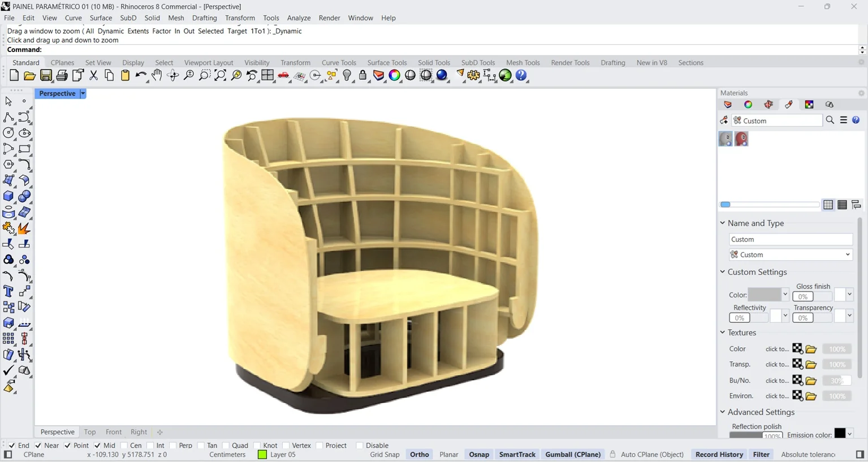Click the blue sphere Render icon
The width and height of the screenshot is (868, 462).
pyautogui.click(x=442, y=75)
